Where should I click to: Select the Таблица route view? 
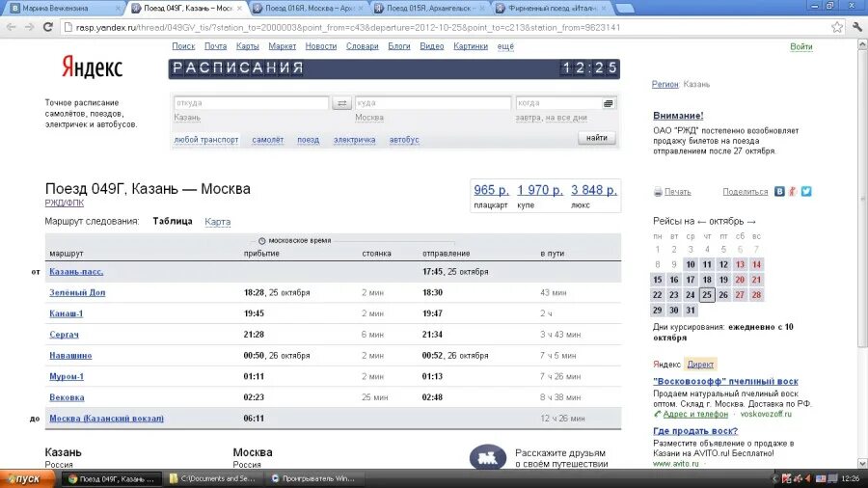pyautogui.click(x=173, y=221)
